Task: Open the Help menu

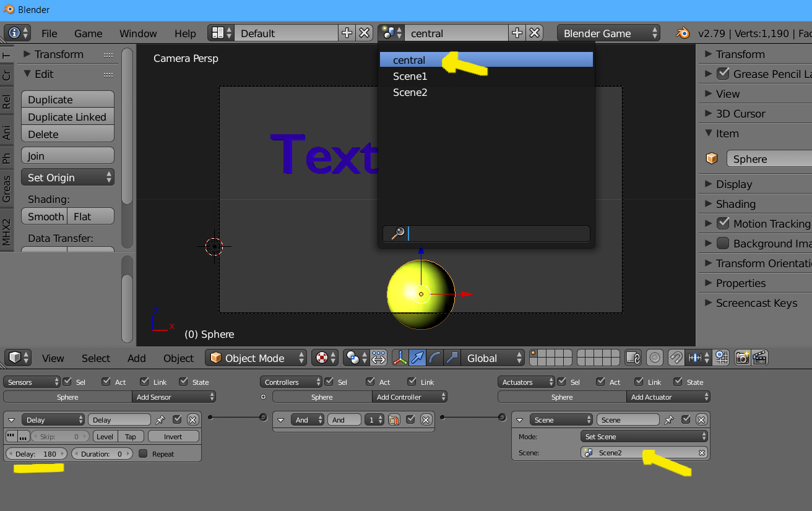Action: (x=185, y=33)
